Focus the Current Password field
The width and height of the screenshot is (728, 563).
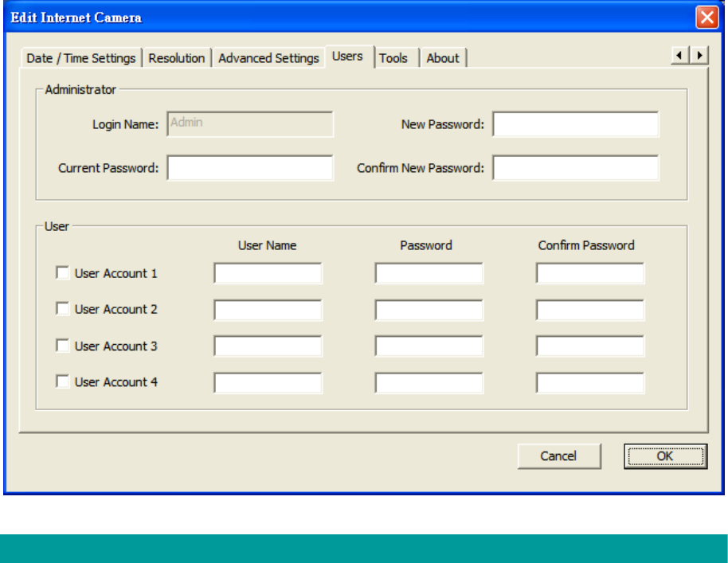pyautogui.click(x=250, y=168)
